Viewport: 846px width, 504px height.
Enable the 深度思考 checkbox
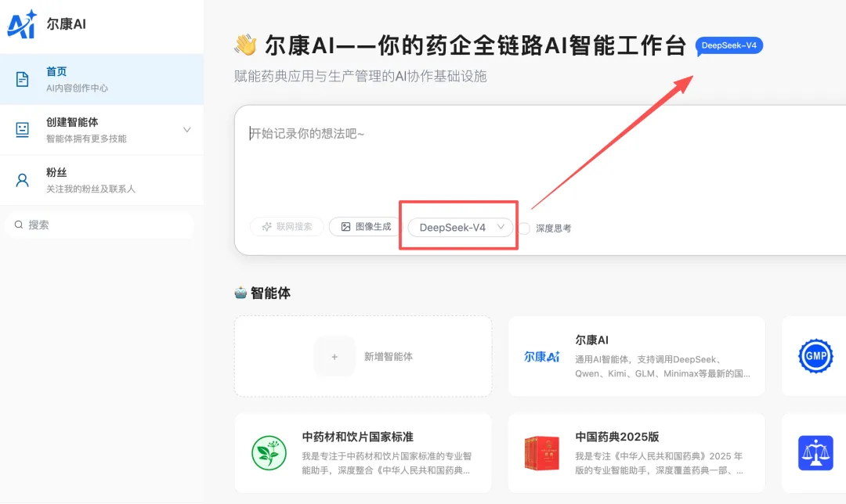click(524, 228)
